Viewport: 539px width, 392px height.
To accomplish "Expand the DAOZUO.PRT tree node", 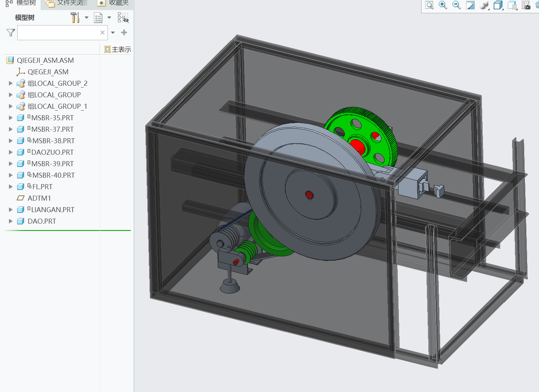I will click(11, 152).
